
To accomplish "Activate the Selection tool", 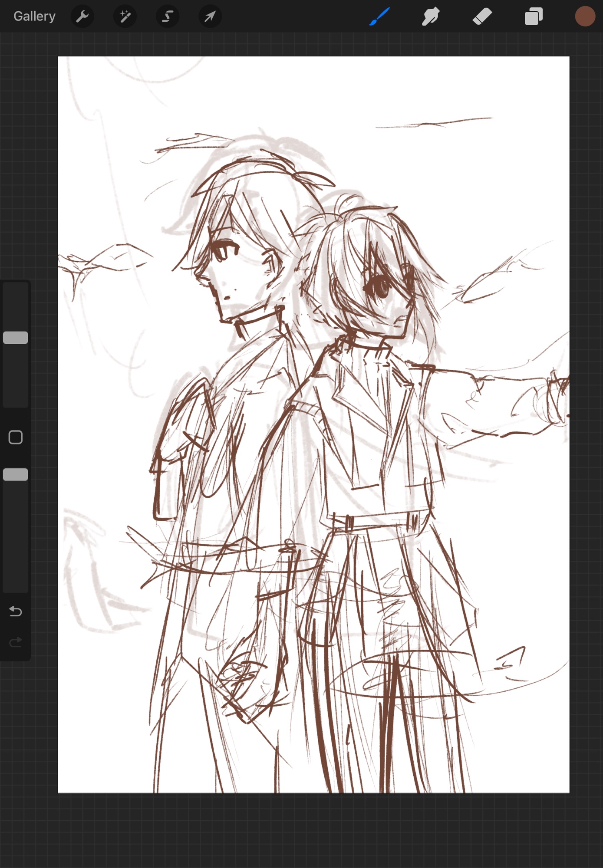I will (168, 16).
